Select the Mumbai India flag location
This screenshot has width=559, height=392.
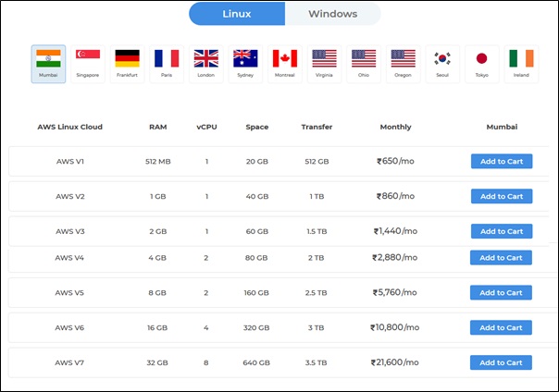pos(48,64)
